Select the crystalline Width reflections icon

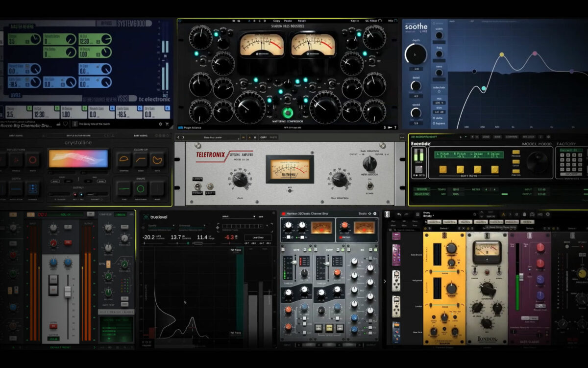pyautogui.click(x=32, y=160)
